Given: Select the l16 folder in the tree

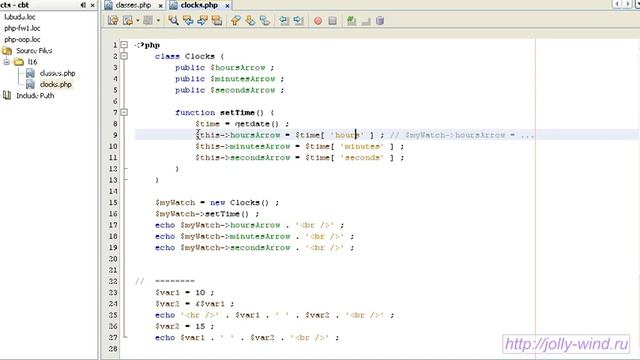Looking at the screenshot, I should click(x=32, y=62).
